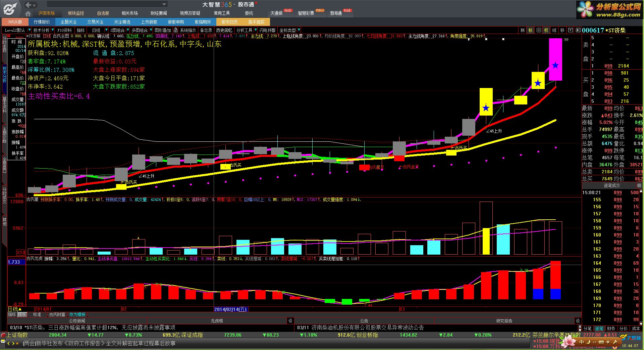644x350 pixels.
Task: Toggle the 权 rights adjustment button
Action: coord(546,30)
